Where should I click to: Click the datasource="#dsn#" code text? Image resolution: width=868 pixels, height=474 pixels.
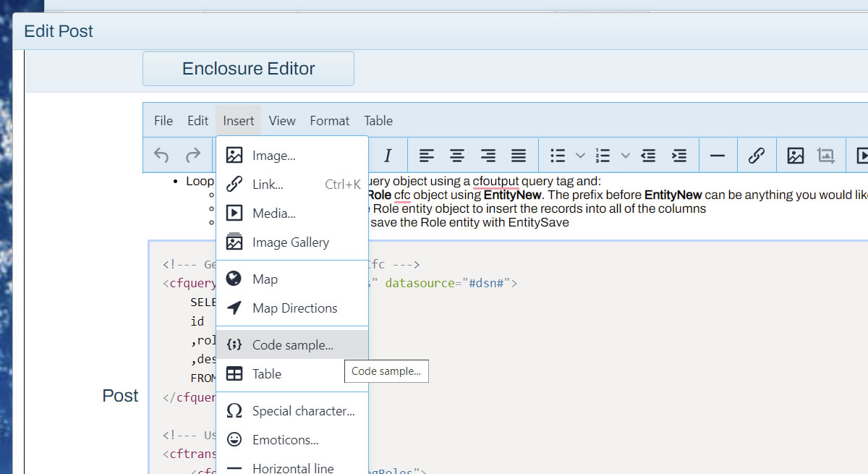[451, 283]
